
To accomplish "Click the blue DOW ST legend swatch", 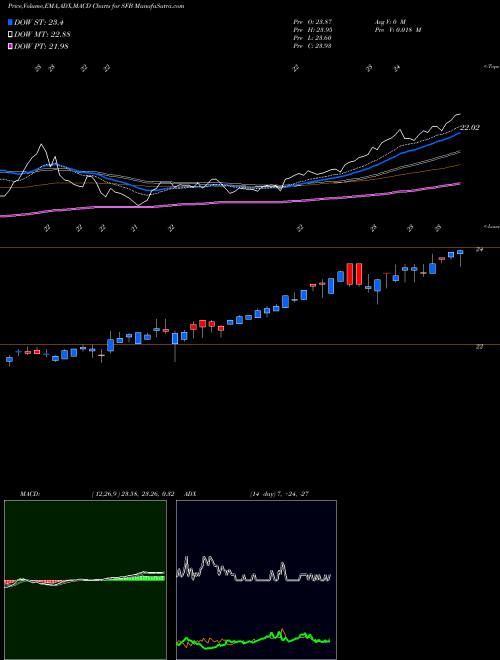I will [x=10, y=22].
